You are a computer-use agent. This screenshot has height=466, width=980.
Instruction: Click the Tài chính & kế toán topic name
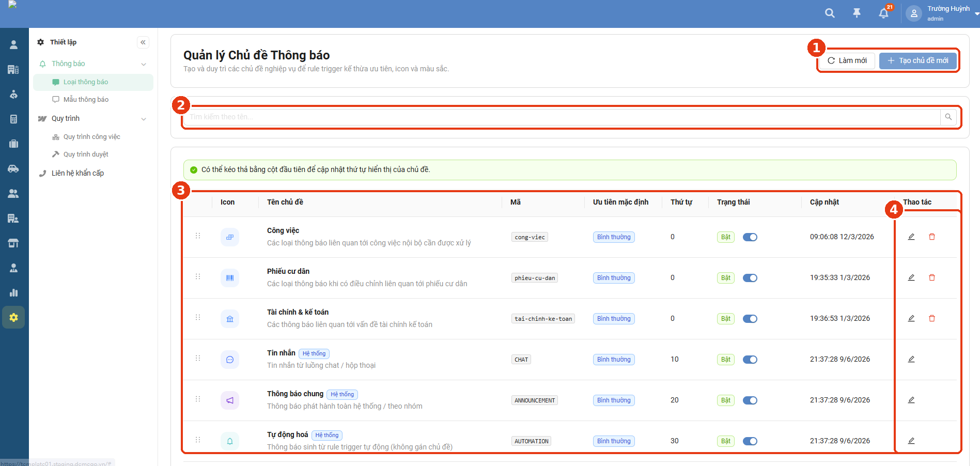coord(298,312)
